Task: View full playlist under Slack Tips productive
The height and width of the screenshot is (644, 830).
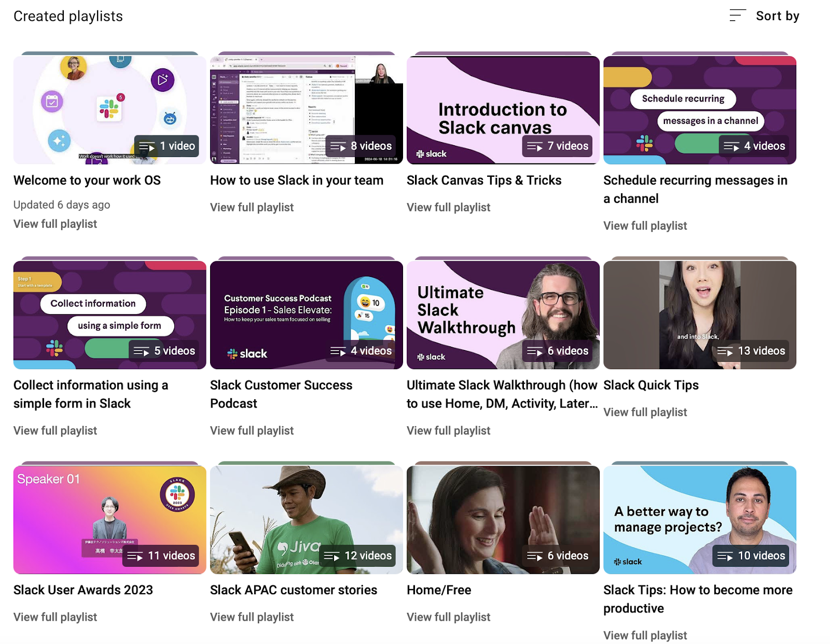Action: [645, 635]
